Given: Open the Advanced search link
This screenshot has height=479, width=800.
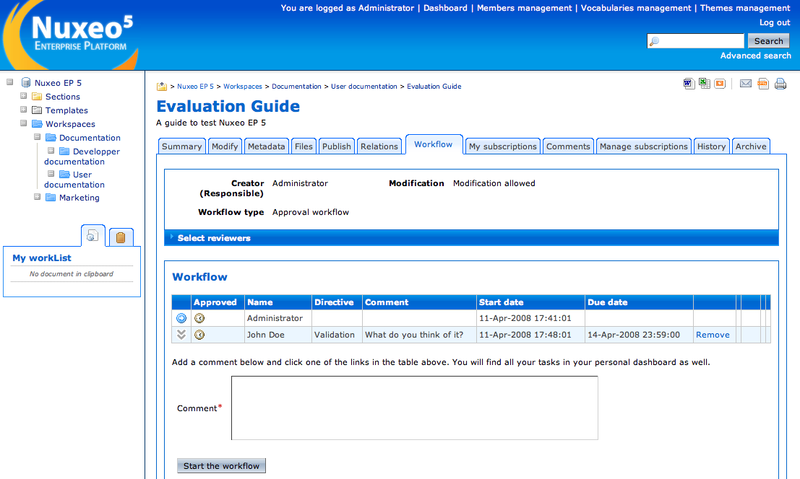Looking at the screenshot, I should [x=756, y=56].
